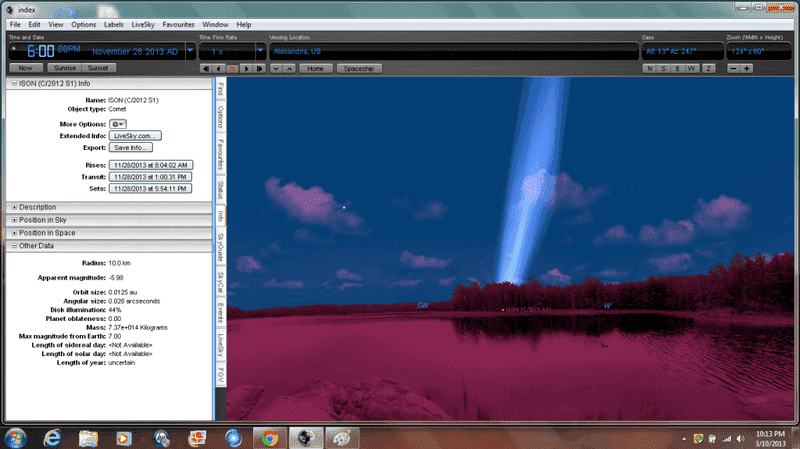The image size is (800, 449).
Task: Open the Labels menu
Action: coord(114,24)
